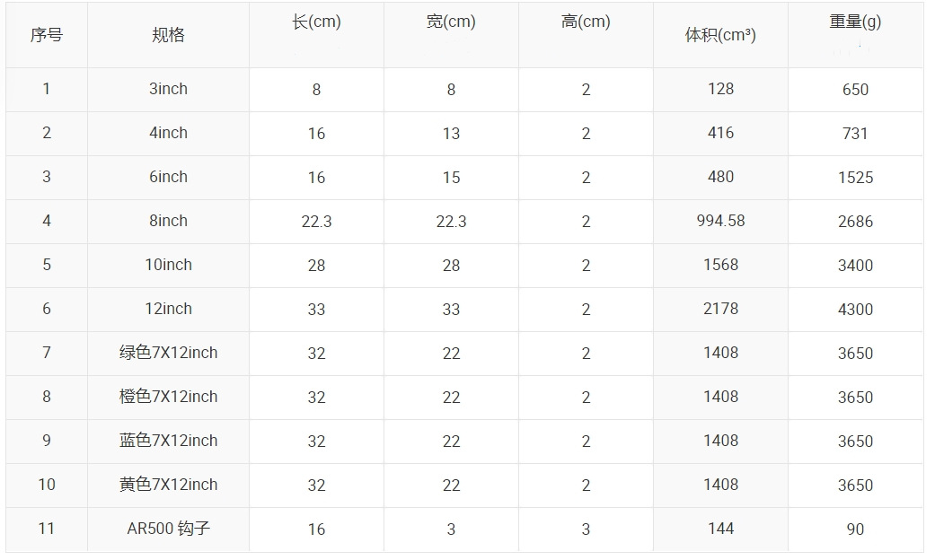Click the 蓝色7X12inch cell
Image resolution: width=935 pixels, height=560 pixels.
point(168,441)
